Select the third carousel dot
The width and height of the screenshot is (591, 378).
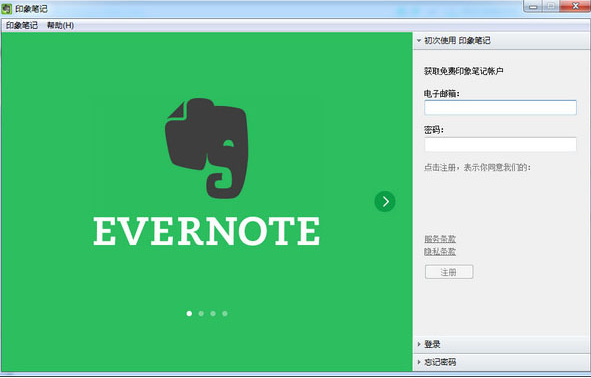click(x=213, y=314)
